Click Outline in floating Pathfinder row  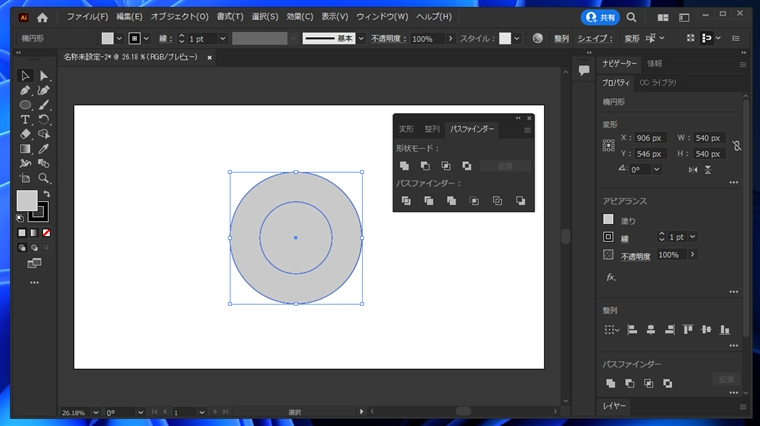pos(497,201)
